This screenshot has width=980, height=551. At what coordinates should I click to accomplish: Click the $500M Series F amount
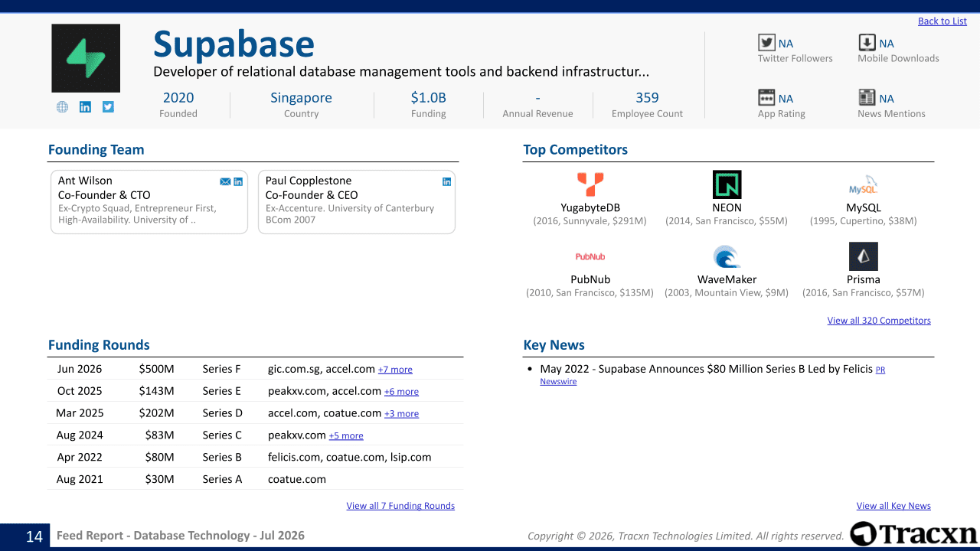pos(156,369)
